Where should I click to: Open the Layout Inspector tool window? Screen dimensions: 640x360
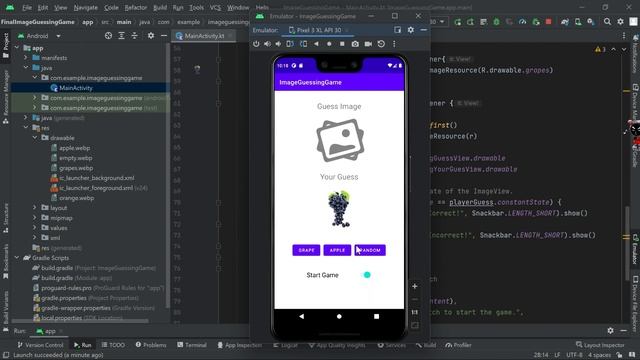pyautogui.click(x=600, y=345)
